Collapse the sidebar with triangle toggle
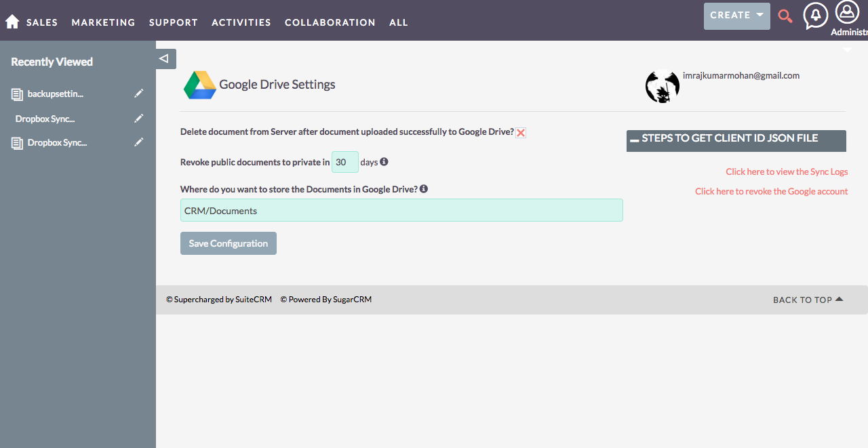Image resolution: width=868 pixels, height=448 pixels. 166,59
